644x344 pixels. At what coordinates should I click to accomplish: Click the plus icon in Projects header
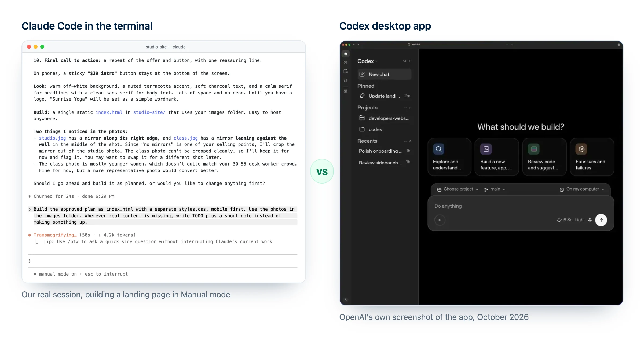pyautogui.click(x=410, y=108)
